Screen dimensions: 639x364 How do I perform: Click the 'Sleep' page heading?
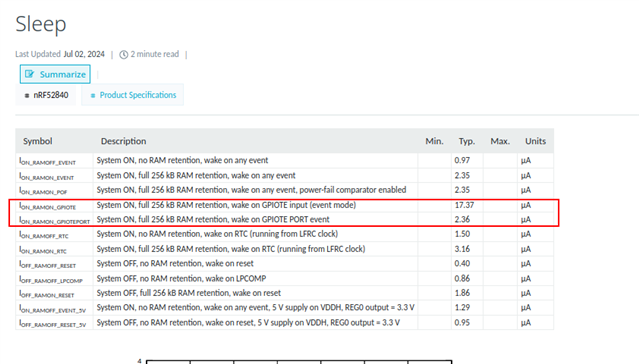pos(41,24)
